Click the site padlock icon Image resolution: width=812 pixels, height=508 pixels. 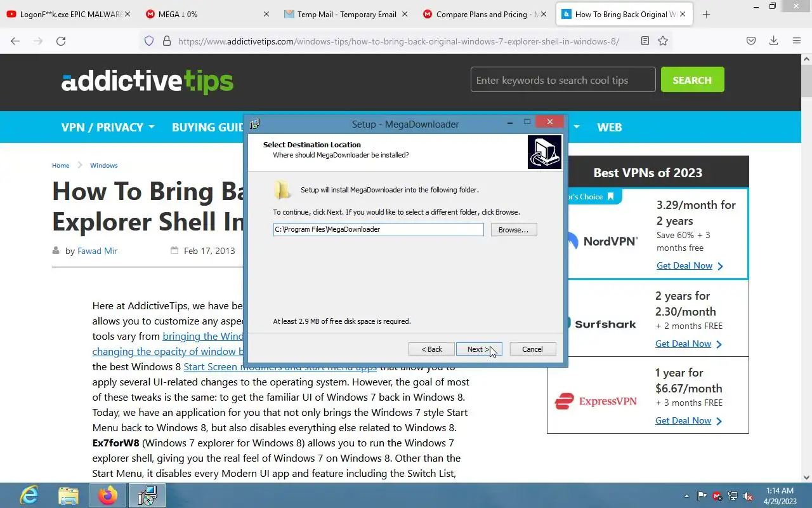click(167, 41)
